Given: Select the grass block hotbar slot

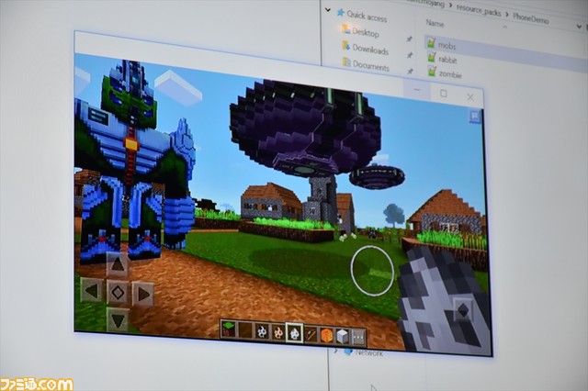Looking at the screenshot, I should pos(228,329).
